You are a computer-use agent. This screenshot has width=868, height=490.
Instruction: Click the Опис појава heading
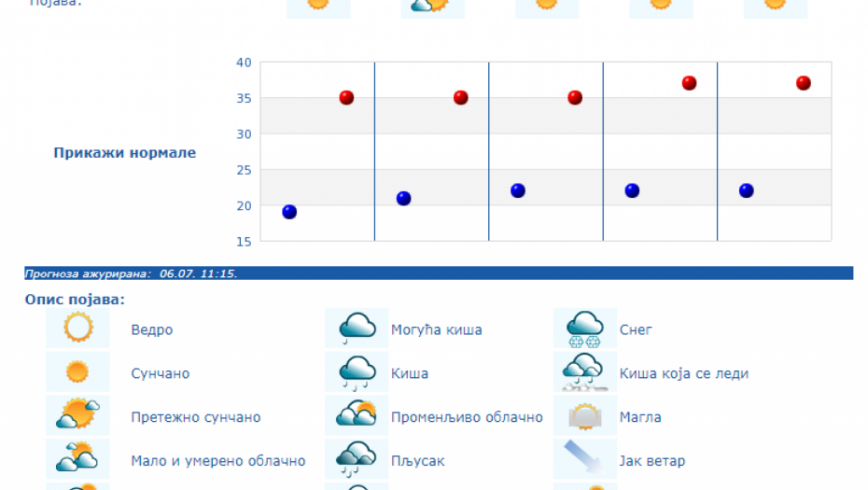[75, 300]
